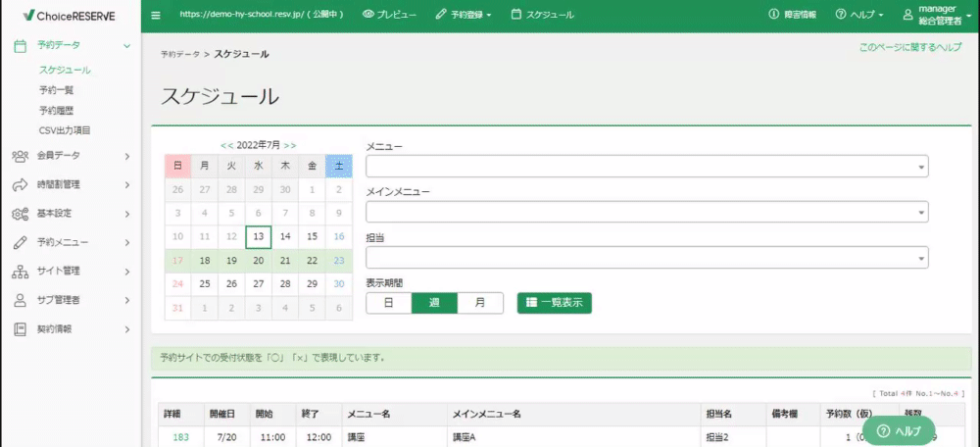This screenshot has height=447, width=980.
Task: Click the floating ヘルプ button
Action: click(x=899, y=430)
